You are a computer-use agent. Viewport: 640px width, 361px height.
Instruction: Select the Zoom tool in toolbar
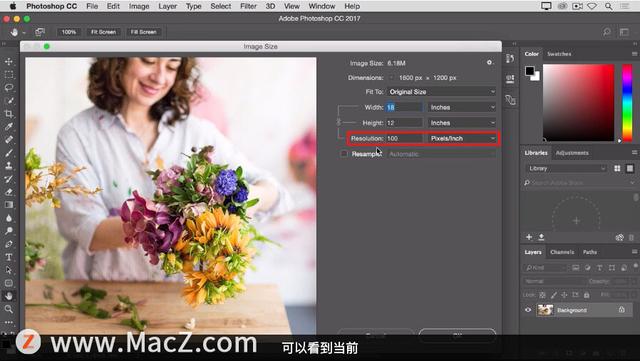(9, 309)
